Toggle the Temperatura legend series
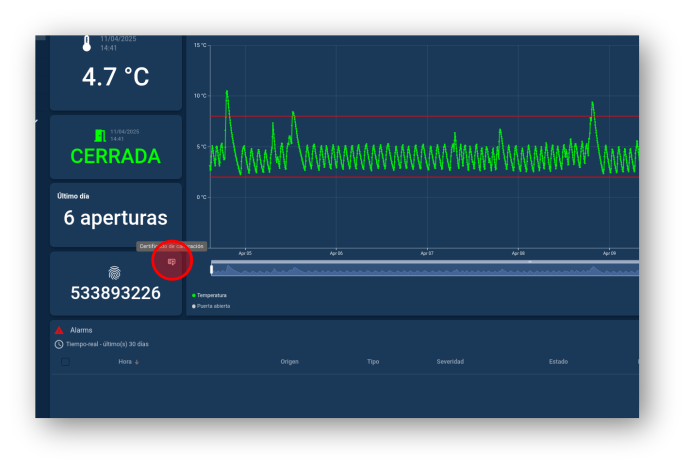 209,295
